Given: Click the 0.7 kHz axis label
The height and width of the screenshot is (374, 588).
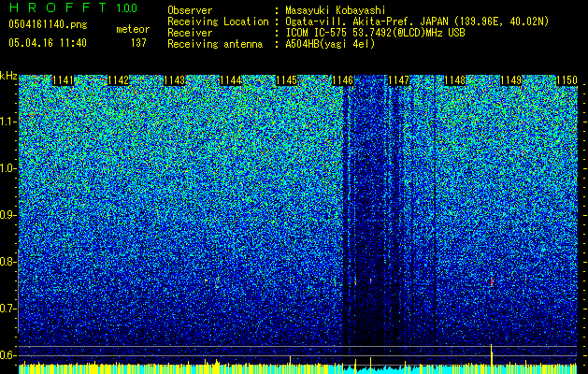Looking at the screenshot, I should tap(7, 309).
